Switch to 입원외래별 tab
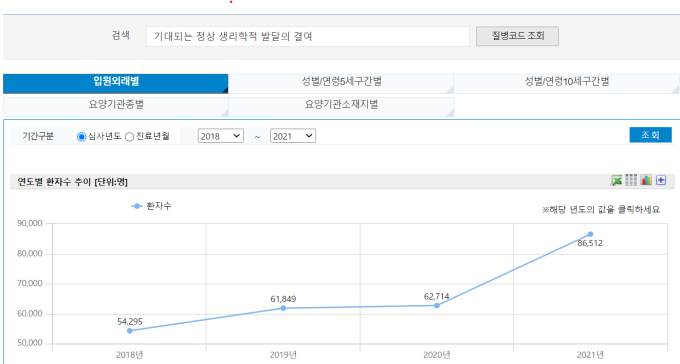This screenshot has width=680, height=364. pos(115,83)
